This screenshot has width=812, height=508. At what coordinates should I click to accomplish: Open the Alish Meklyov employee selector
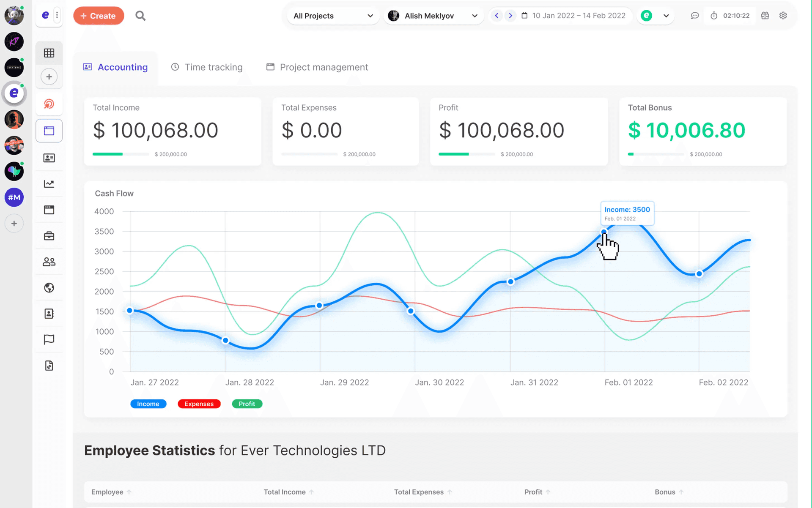click(x=433, y=16)
